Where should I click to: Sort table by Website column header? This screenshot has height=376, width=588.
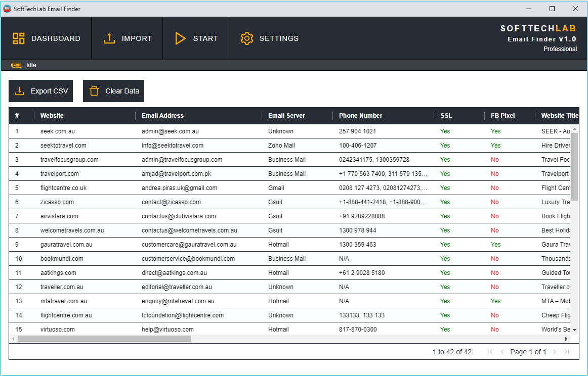tap(52, 116)
